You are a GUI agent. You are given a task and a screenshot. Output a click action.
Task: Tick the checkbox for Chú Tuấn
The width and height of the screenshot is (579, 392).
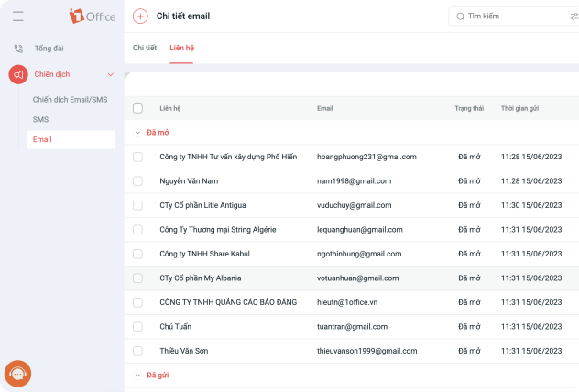click(137, 327)
